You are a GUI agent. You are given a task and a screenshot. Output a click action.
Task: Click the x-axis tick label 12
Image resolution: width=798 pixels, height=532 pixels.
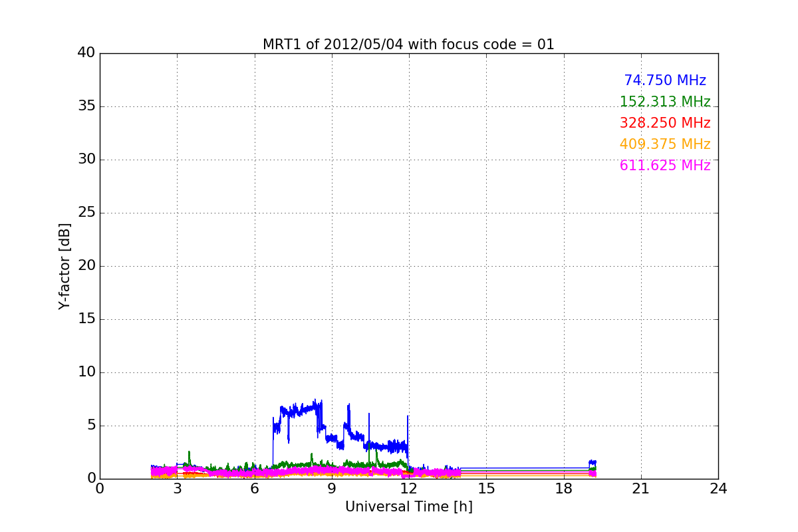(409, 489)
